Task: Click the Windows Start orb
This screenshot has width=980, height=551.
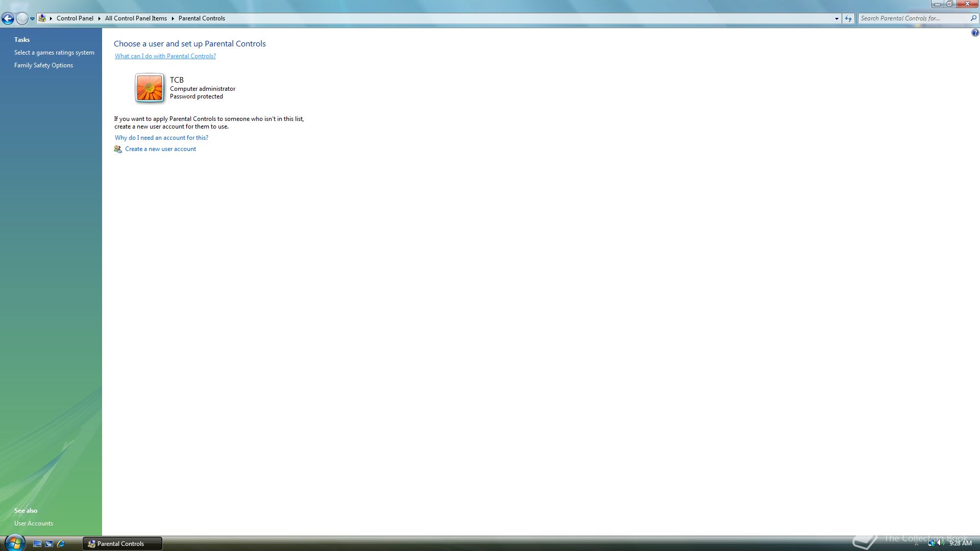Action: (x=14, y=543)
